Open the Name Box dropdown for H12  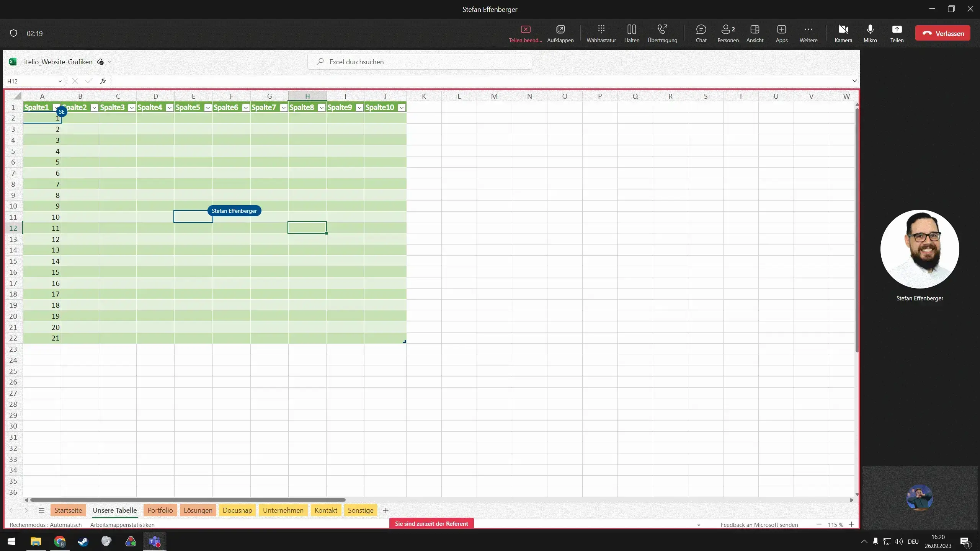pyautogui.click(x=60, y=81)
